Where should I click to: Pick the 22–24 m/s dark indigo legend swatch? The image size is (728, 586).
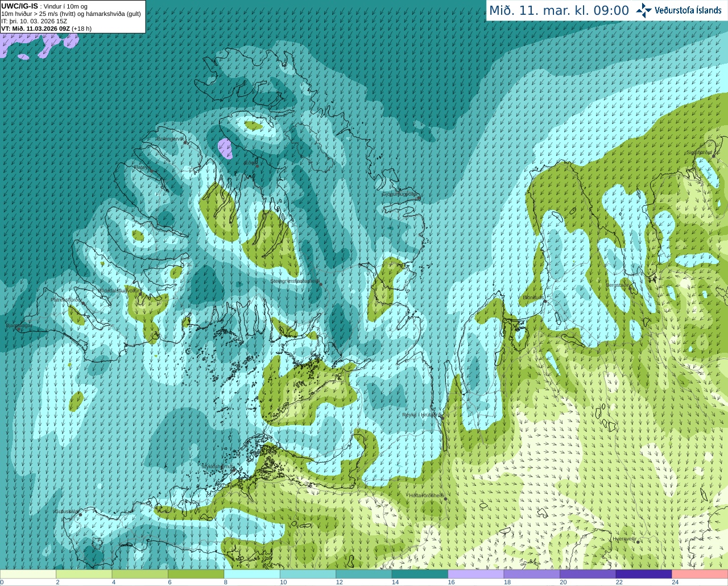click(x=644, y=573)
